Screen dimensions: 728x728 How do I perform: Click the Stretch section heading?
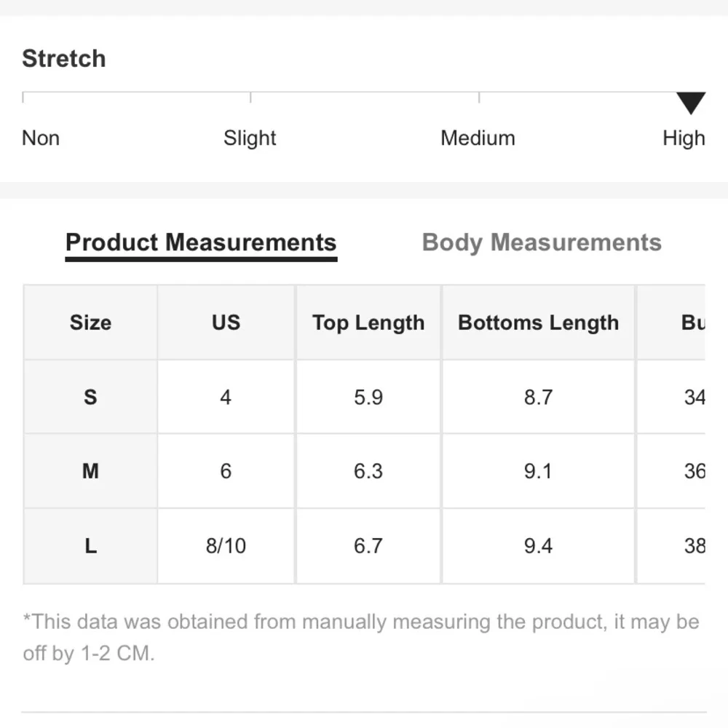[x=64, y=58]
